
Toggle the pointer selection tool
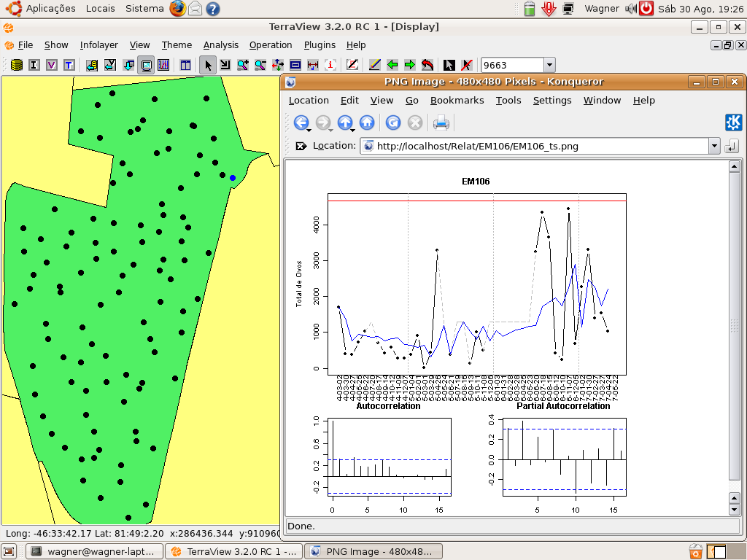coord(208,65)
